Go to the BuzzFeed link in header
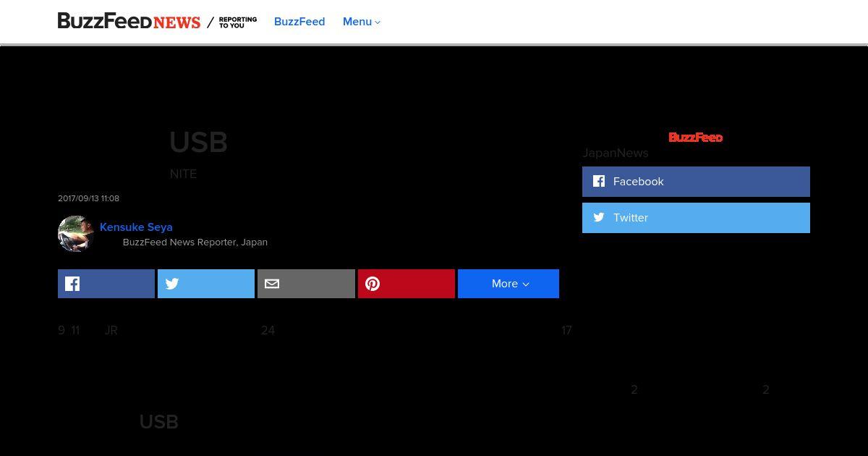Image resolution: width=868 pixels, height=456 pixels. click(x=299, y=22)
